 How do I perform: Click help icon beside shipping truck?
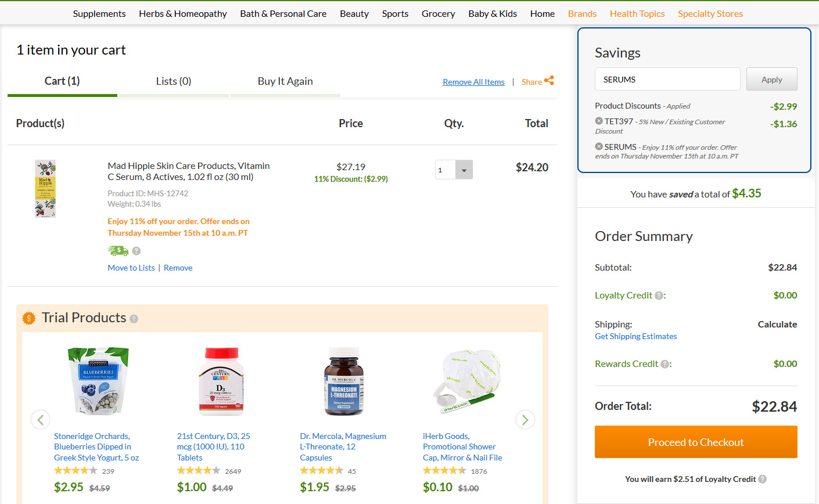(x=136, y=251)
